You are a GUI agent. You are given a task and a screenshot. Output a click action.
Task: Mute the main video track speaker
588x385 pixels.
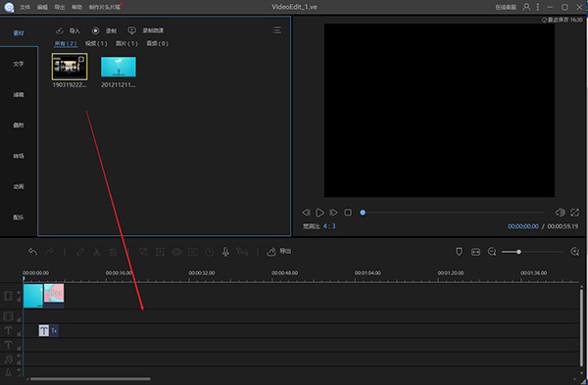click(20, 292)
